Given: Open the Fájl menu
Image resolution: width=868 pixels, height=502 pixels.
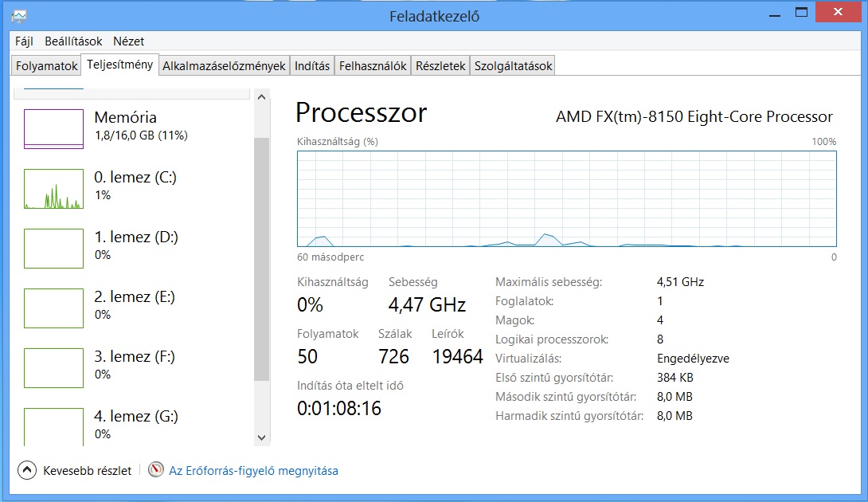Looking at the screenshot, I should tap(24, 41).
